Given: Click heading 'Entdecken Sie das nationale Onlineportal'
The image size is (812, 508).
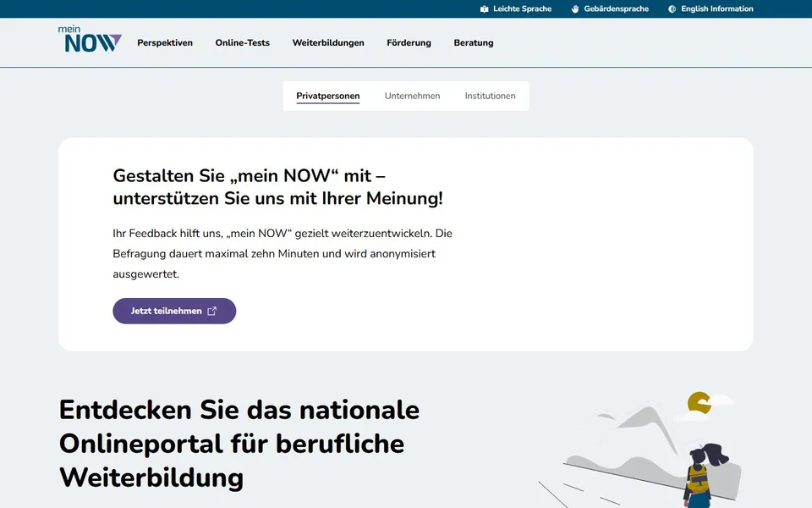Looking at the screenshot, I should (239, 444).
